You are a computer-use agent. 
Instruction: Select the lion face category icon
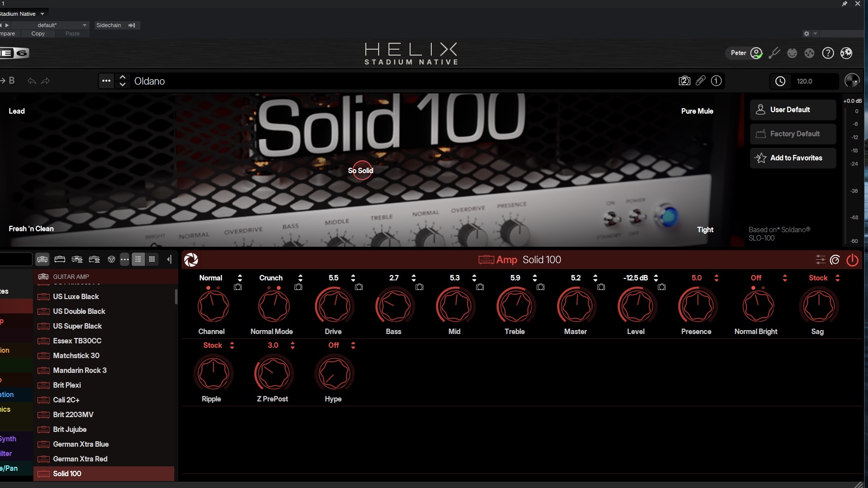111,259
